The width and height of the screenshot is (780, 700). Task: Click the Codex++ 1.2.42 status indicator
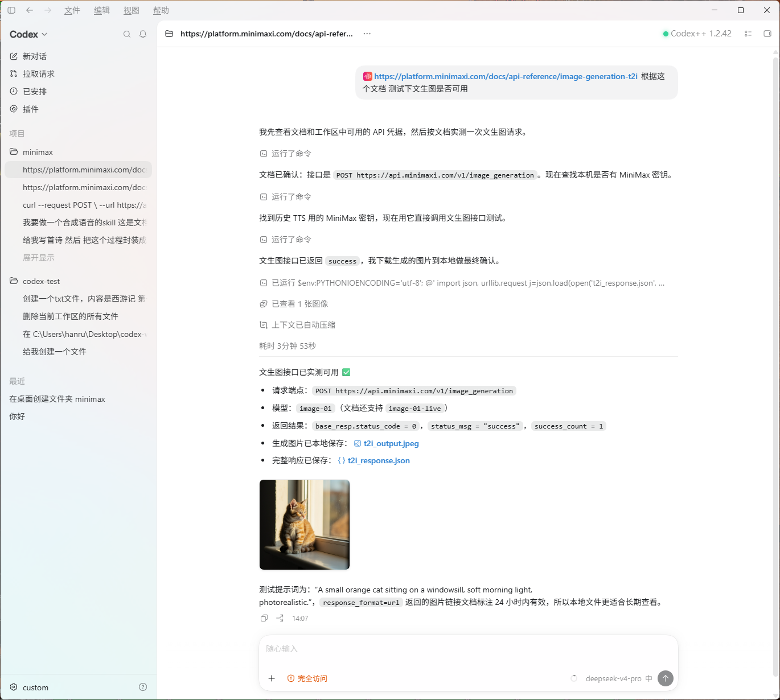[x=697, y=34]
